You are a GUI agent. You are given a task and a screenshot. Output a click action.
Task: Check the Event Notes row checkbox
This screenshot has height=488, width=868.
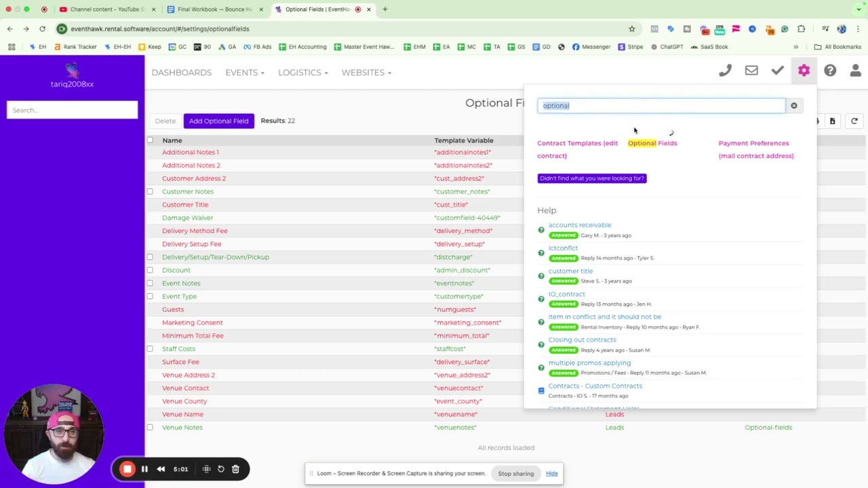[150, 283]
